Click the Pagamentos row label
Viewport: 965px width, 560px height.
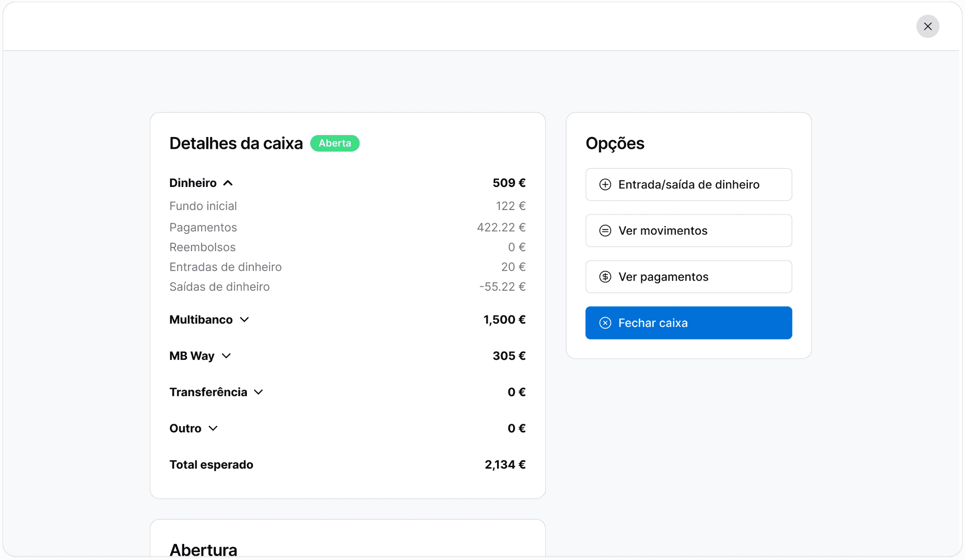coord(203,227)
